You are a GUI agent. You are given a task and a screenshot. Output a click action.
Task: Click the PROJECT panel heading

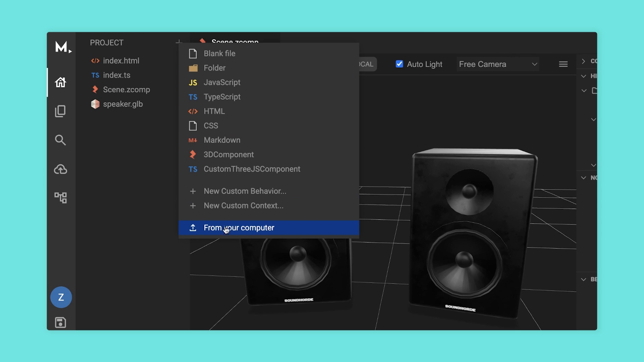coord(107,43)
